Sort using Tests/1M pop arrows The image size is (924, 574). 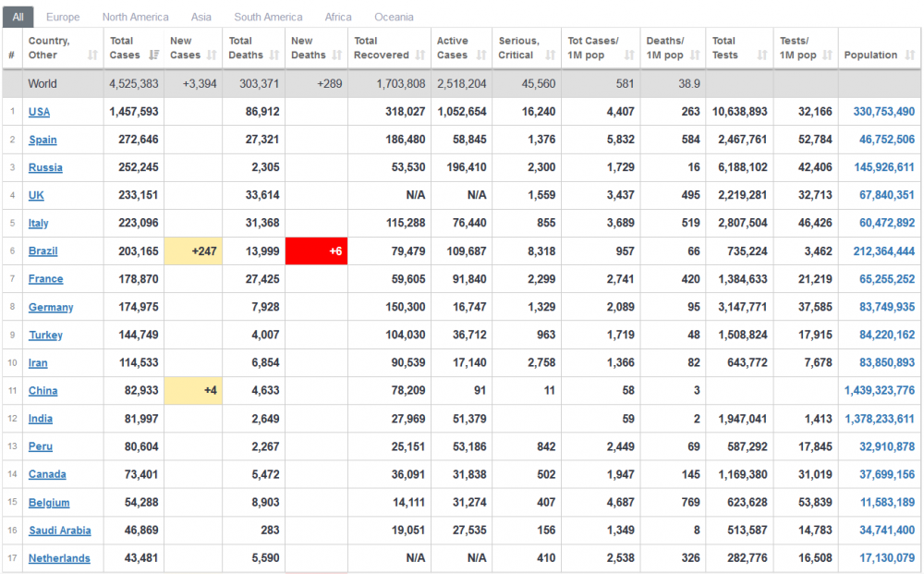828,55
